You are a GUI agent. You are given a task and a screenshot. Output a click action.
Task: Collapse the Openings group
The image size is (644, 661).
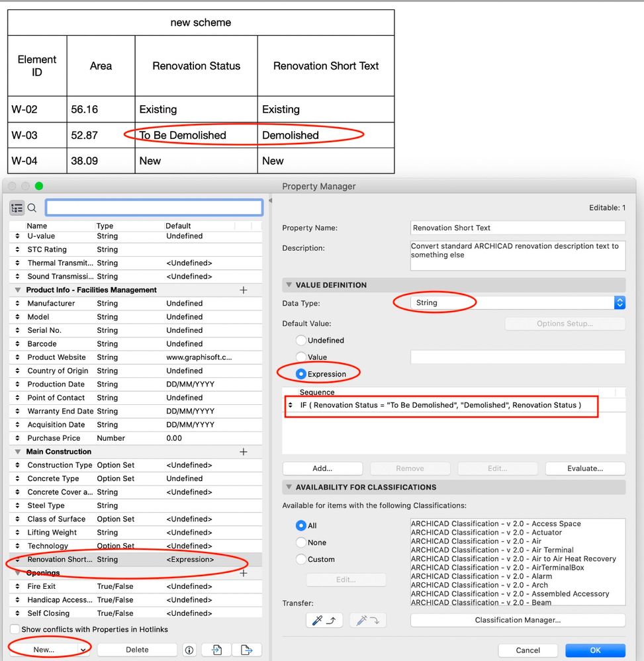[18, 573]
